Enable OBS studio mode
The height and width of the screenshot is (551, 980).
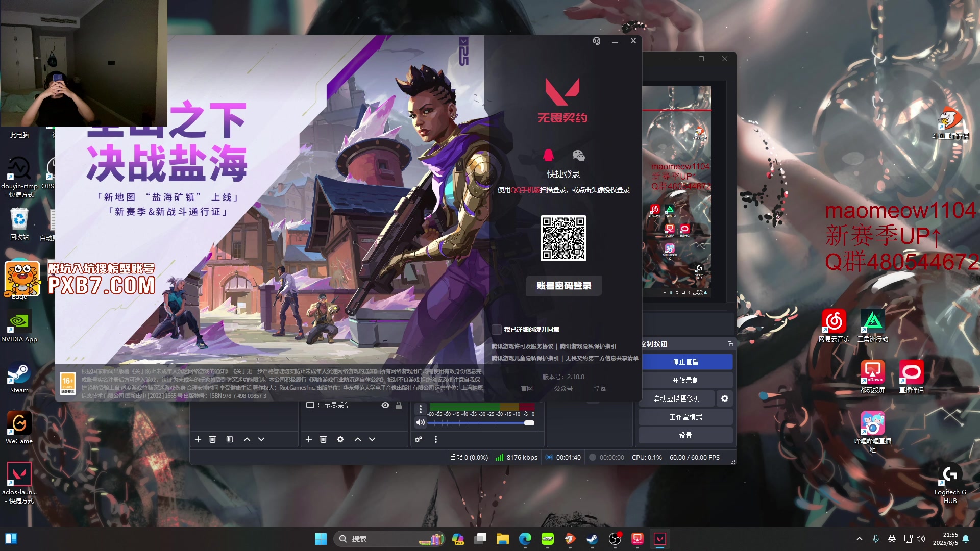(685, 417)
